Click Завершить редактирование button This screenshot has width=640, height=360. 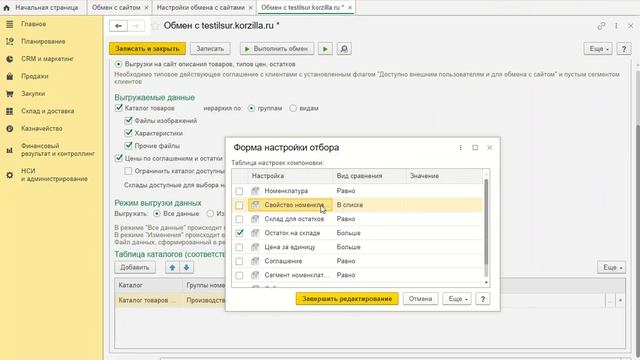[347, 299]
